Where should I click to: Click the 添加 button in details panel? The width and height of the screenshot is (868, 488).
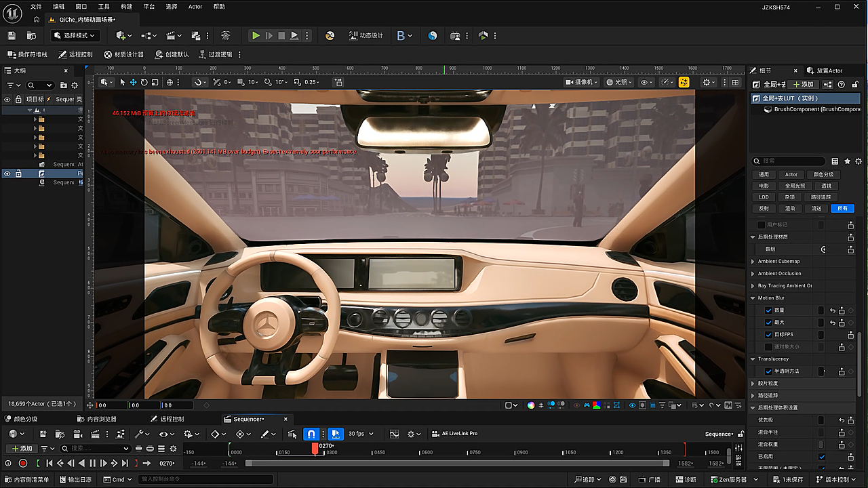tap(804, 85)
